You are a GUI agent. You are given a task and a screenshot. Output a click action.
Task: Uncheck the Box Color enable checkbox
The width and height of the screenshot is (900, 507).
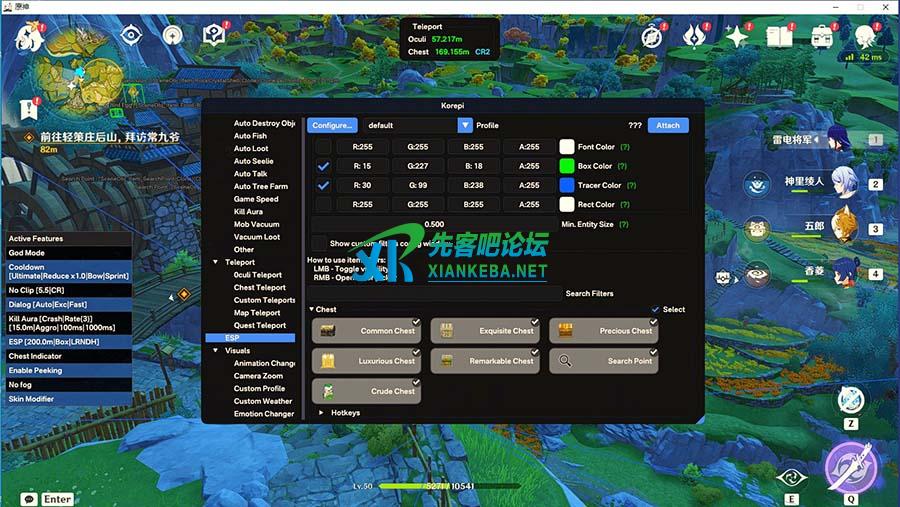coord(323,166)
